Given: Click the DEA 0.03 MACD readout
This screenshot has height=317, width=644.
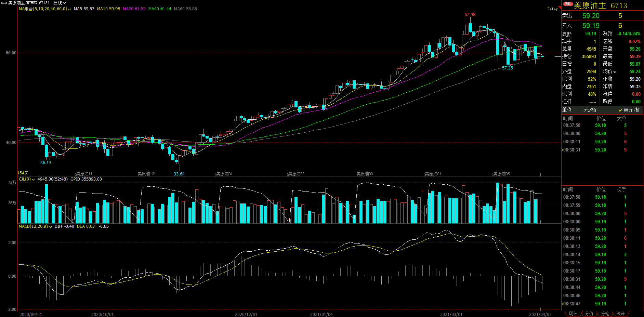Looking at the screenshot, I should click(x=86, y=226).
